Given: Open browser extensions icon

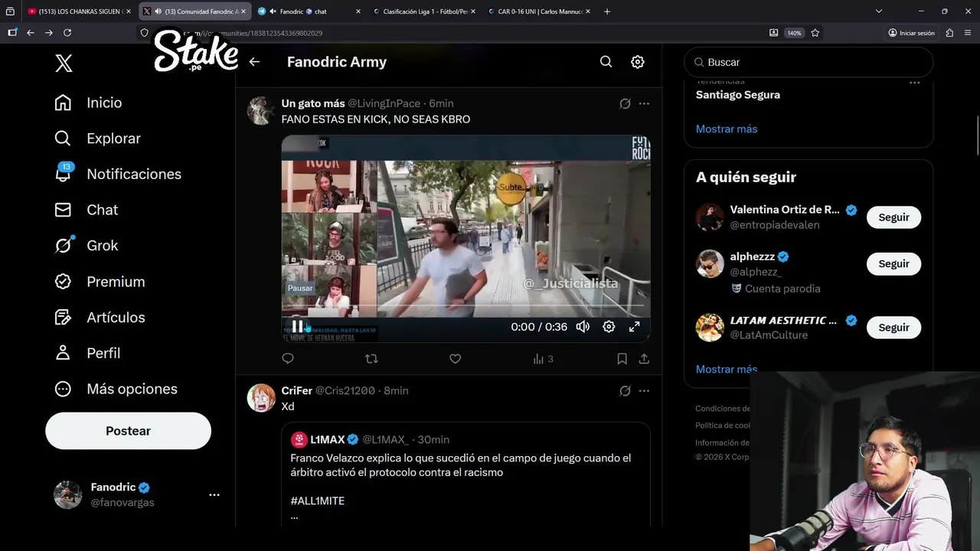Looking at the screenshot, I should click(x=949, y=33).
